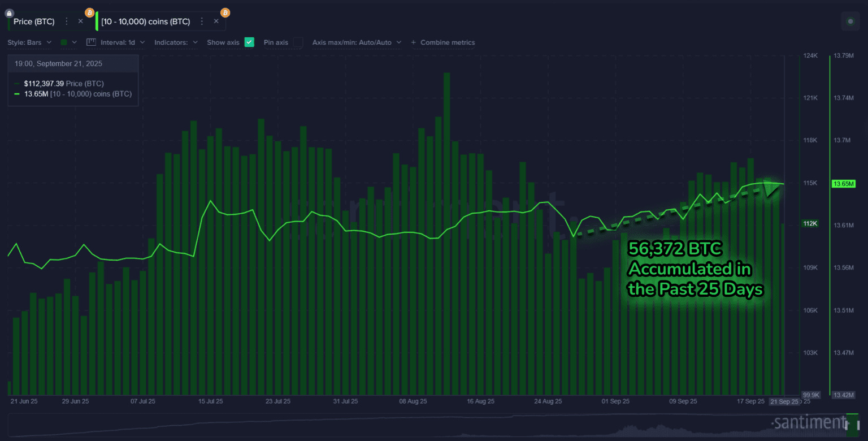The image size is (868, 441).
Task: Click the right handle of the timeline range brush
Action: (x=857, y=425)
